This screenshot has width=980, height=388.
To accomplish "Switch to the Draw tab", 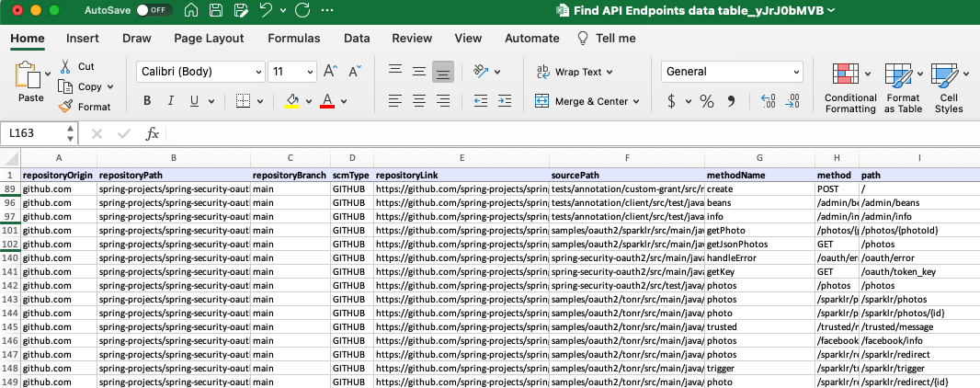I will [x=136, y=38].
